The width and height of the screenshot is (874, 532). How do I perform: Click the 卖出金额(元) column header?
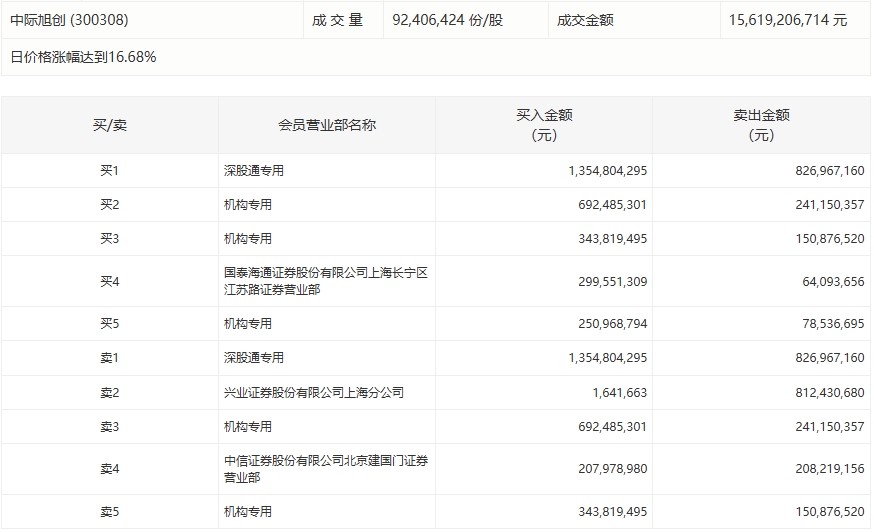[761, 125]
